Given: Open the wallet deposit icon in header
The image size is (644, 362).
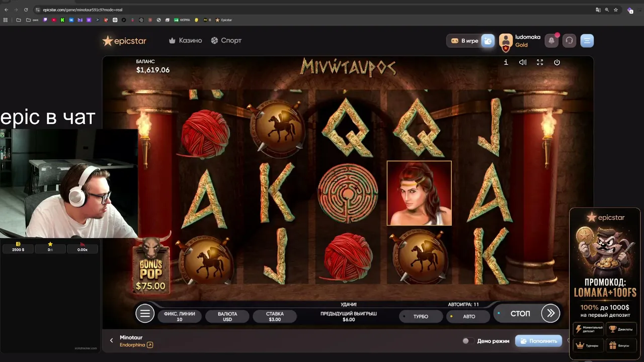Looking at the screenshot, I should point(488,41).
